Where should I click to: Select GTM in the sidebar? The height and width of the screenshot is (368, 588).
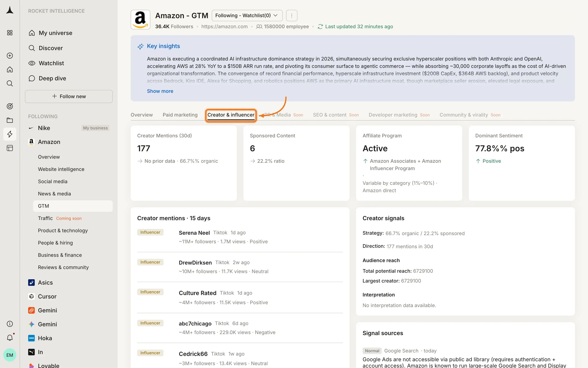(x=73, y=206)
